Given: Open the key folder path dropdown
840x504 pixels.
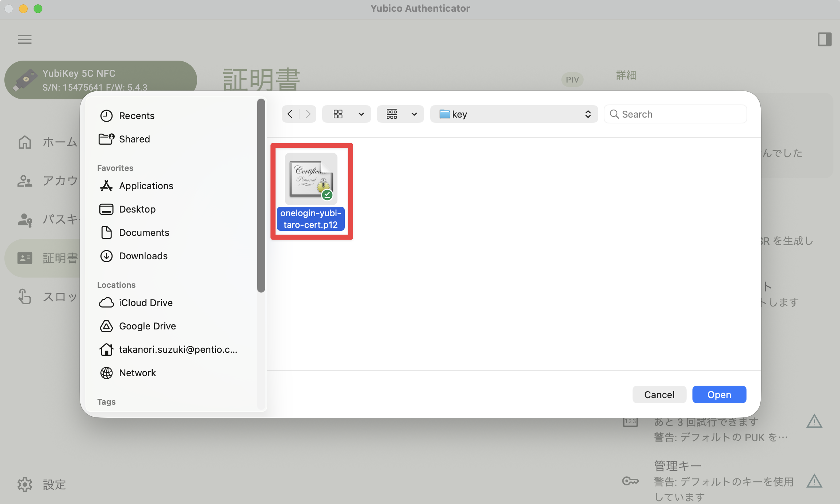Looking at the screenshot, I should point(514,114).
